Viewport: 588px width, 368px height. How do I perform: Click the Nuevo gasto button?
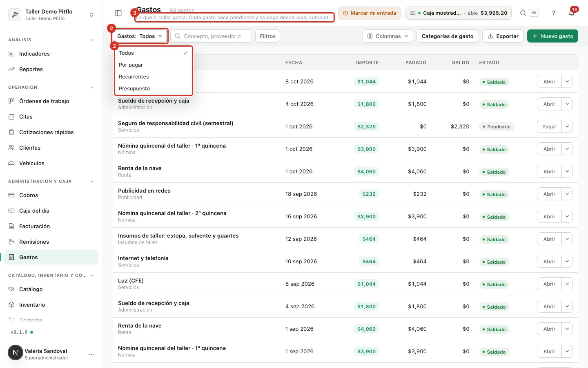(552, 36)
